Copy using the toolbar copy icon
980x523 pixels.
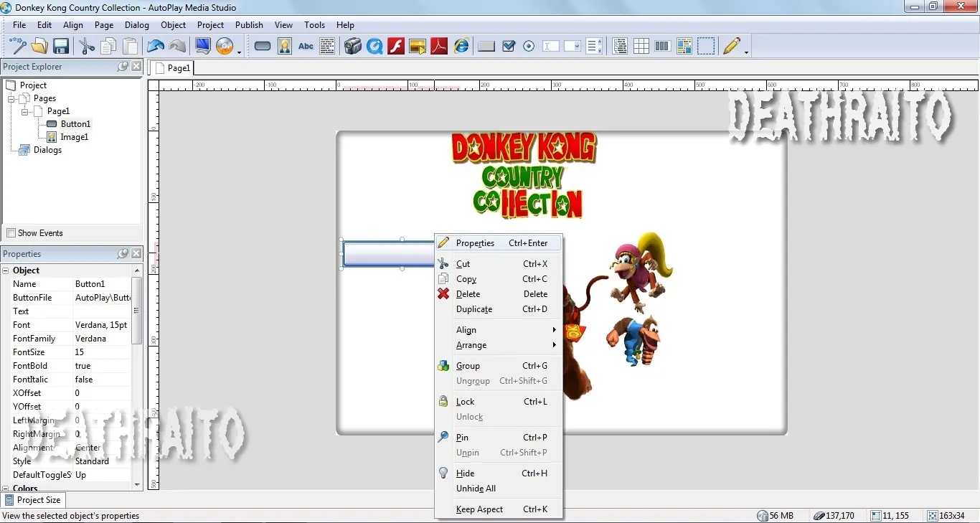click(x=108, y=47)
